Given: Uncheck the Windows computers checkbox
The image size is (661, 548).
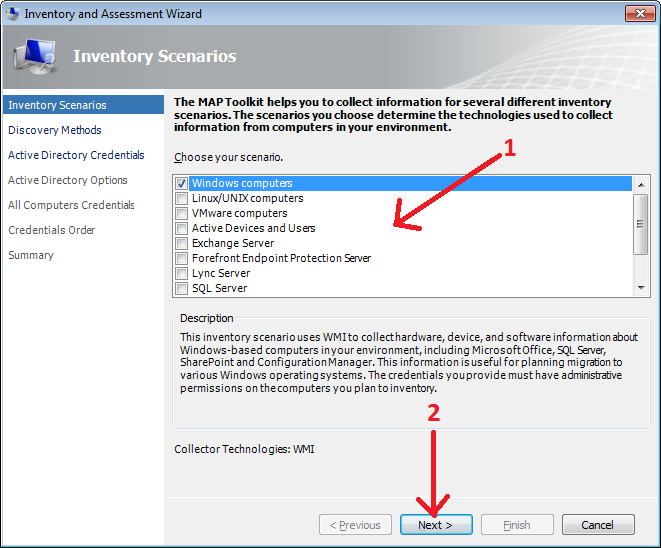Looking at the screenshot, I should [x=181, y=184].
